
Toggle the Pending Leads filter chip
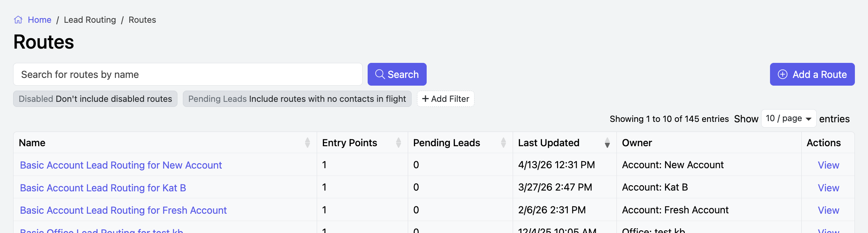pos(297,99)
